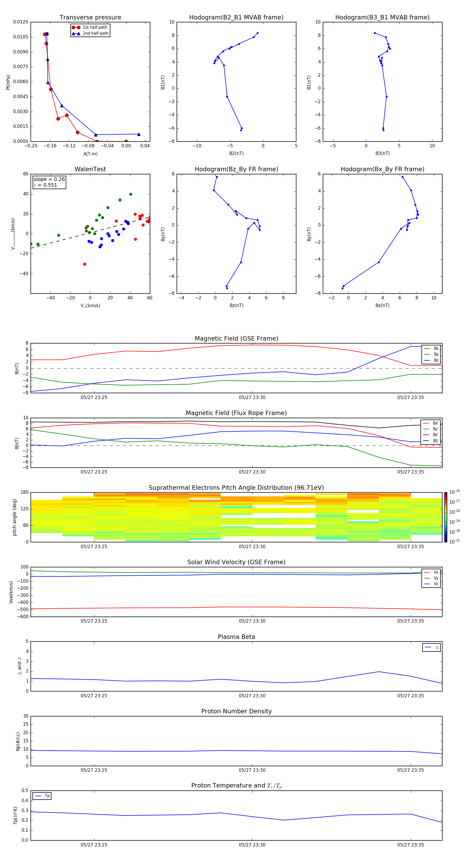Click the 'Bx(nT)' x-axis label

(382, 305)
